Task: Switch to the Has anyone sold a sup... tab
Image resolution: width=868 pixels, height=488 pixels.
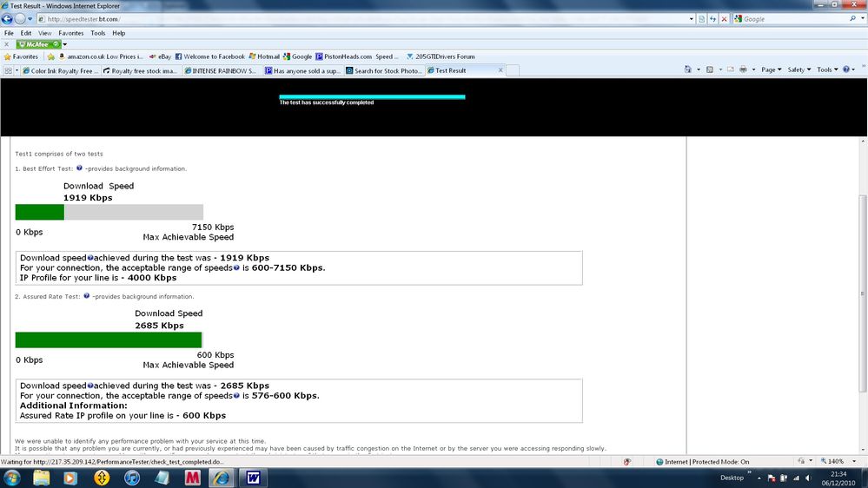Action: pos(301,71)
